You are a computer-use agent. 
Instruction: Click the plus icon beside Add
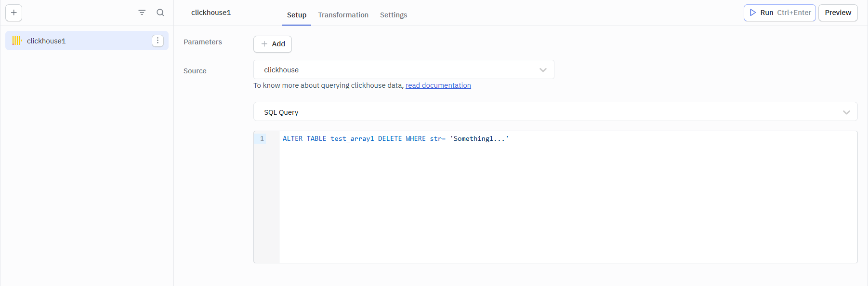(x=264, y=44)
